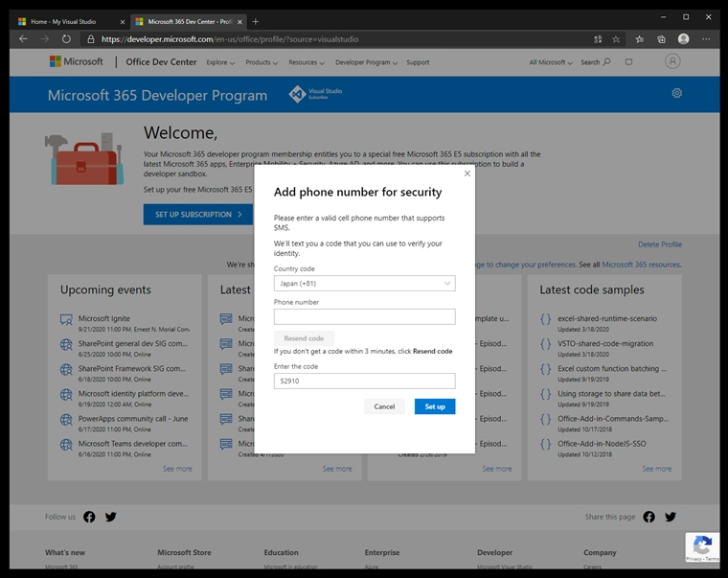The width and height of the screenshot is (728, 578).
Task: Open SharePoint Framework SIG event
Action: click(x=132, y=368)
